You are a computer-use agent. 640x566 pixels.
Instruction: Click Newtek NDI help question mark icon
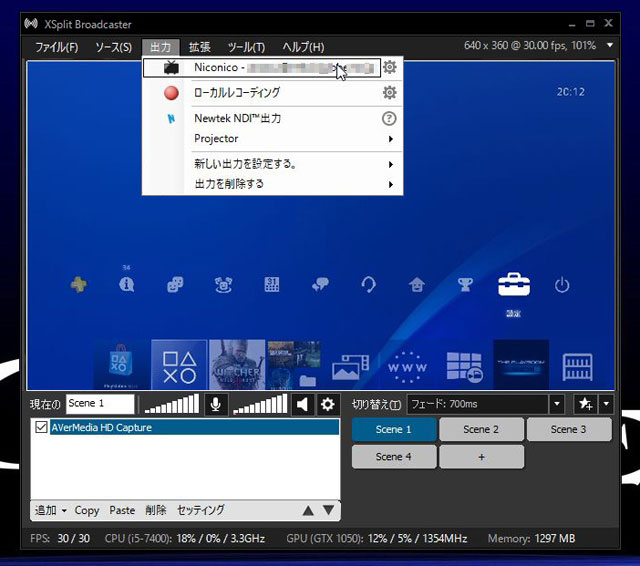coord(389,119)
